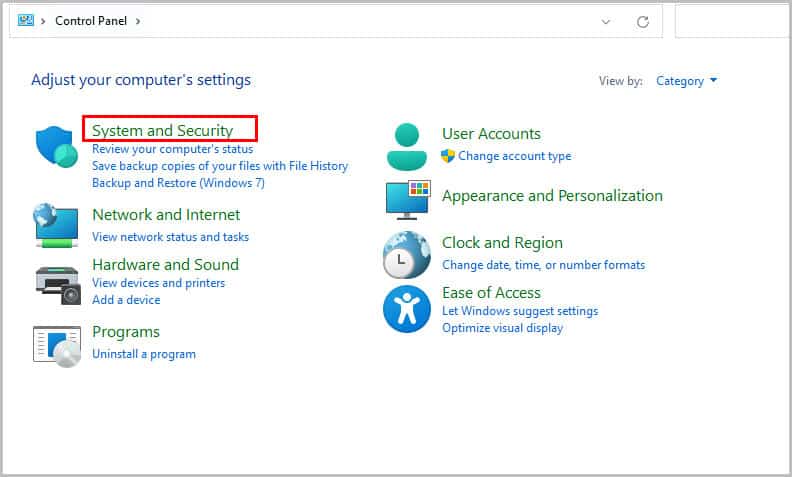Screen dimensions: 792x477
Task: Click the Add a device link
Action: click(126, 300)
